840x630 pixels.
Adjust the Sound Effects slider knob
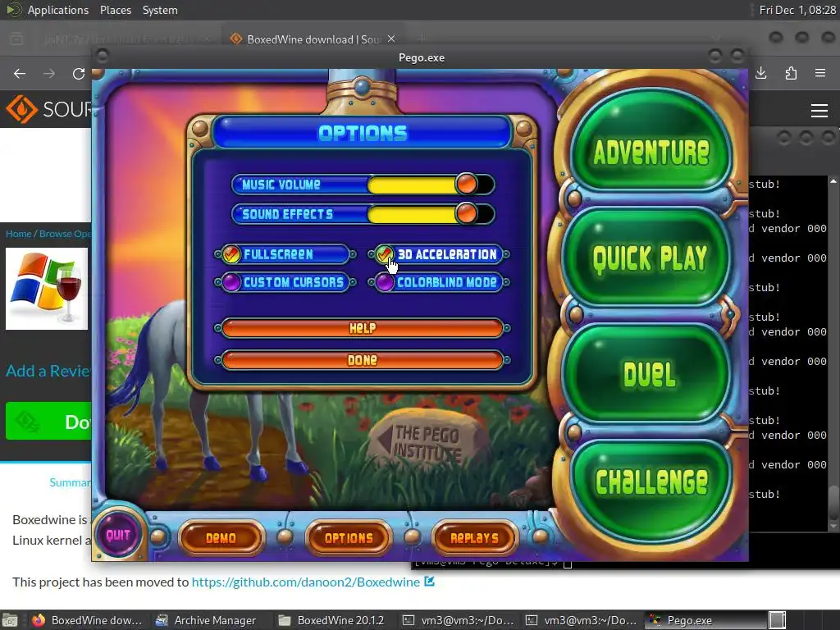click(466, 214)
